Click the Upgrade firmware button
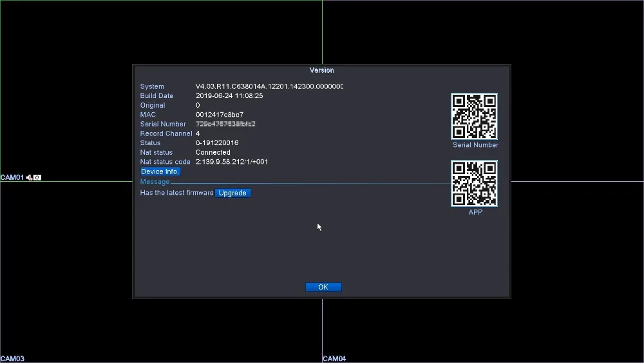Viewport: 644px width, 363px height. 232,193
